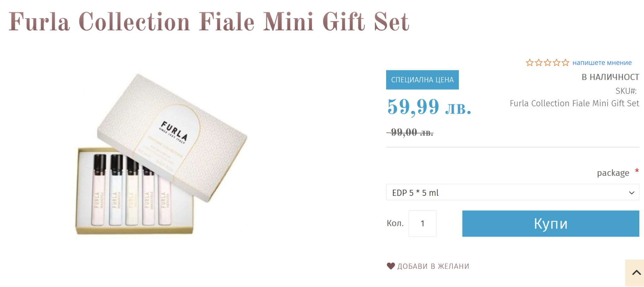Click the crossed-out 99,00 лв. old price

coord(410,132)
